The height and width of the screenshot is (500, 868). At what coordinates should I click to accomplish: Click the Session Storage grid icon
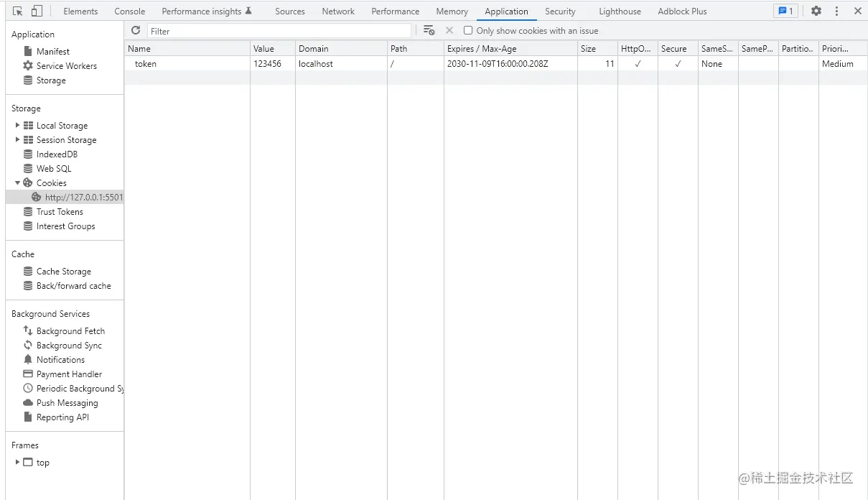(28, 139)
